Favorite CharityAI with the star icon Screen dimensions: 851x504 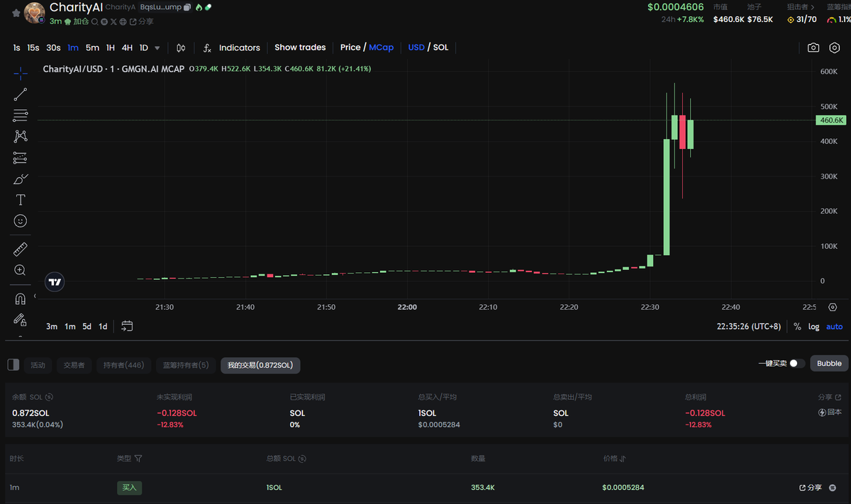pos(16,13)
